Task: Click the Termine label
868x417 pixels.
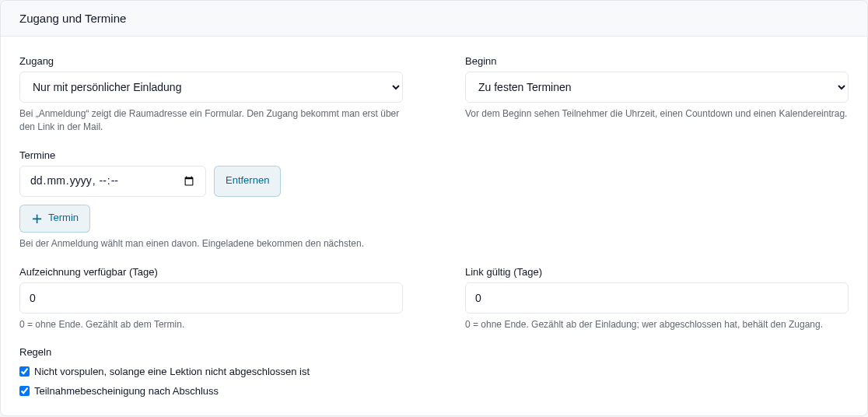Action: point(37,156)
